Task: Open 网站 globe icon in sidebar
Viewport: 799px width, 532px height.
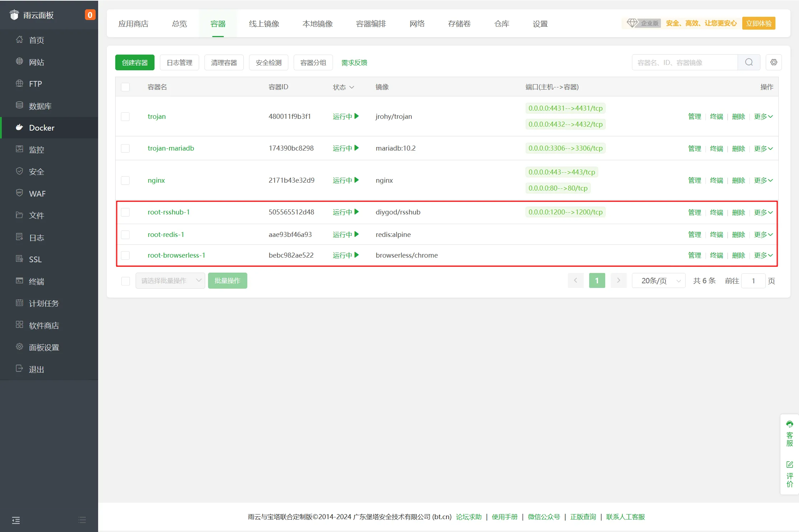Action: click(x=20, y=61)
